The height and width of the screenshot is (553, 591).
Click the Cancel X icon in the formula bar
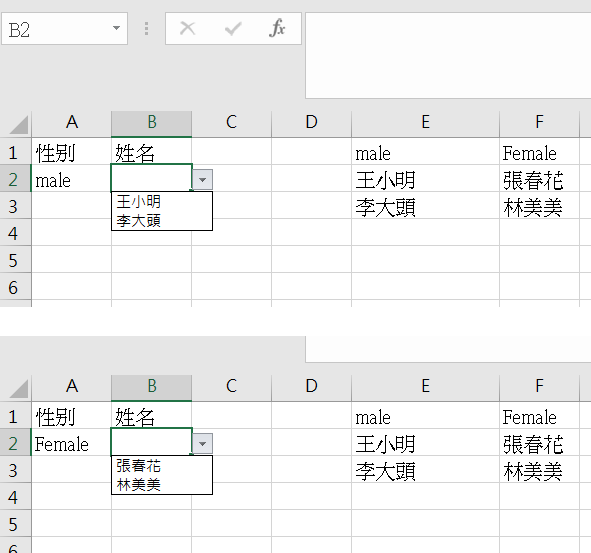coord(187,28)
